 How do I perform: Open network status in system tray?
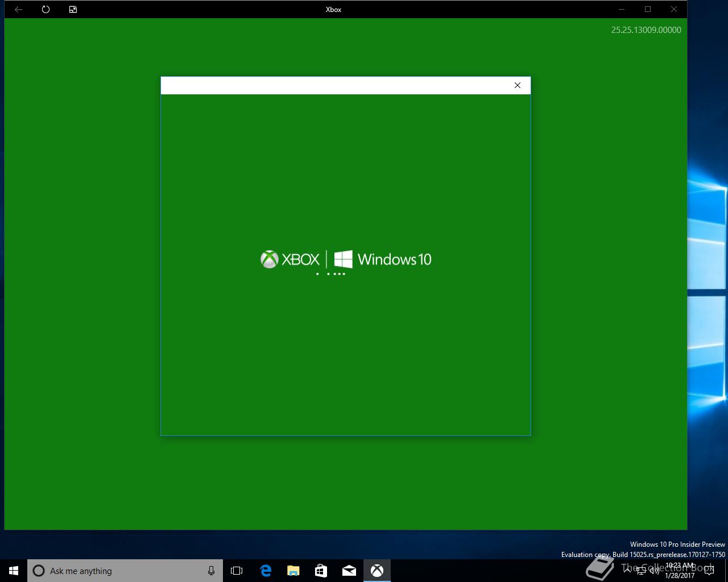[x=641, y=571]
